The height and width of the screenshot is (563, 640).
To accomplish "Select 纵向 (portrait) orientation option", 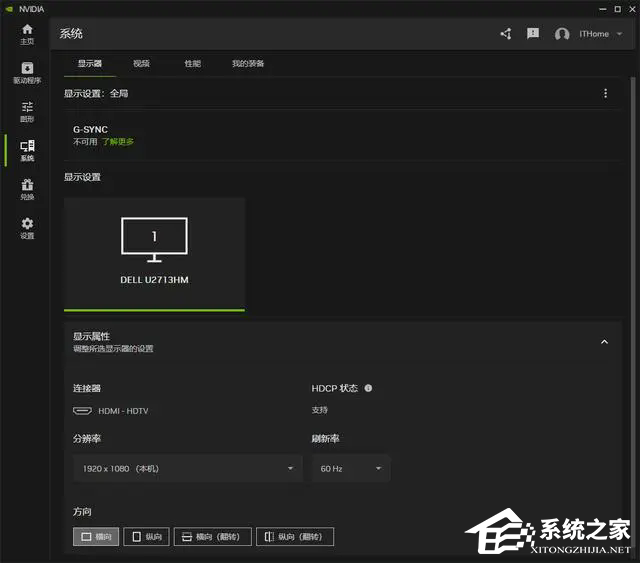I will 146,537.
